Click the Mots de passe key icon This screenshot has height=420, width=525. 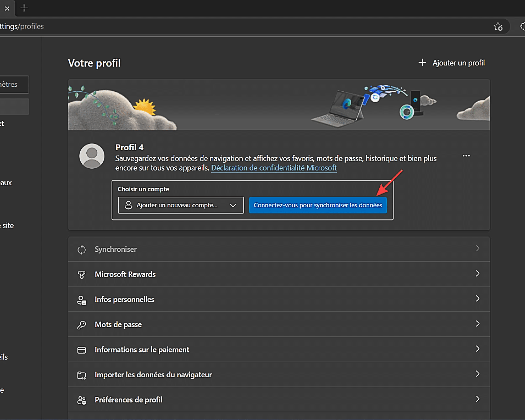click(82, 325)
